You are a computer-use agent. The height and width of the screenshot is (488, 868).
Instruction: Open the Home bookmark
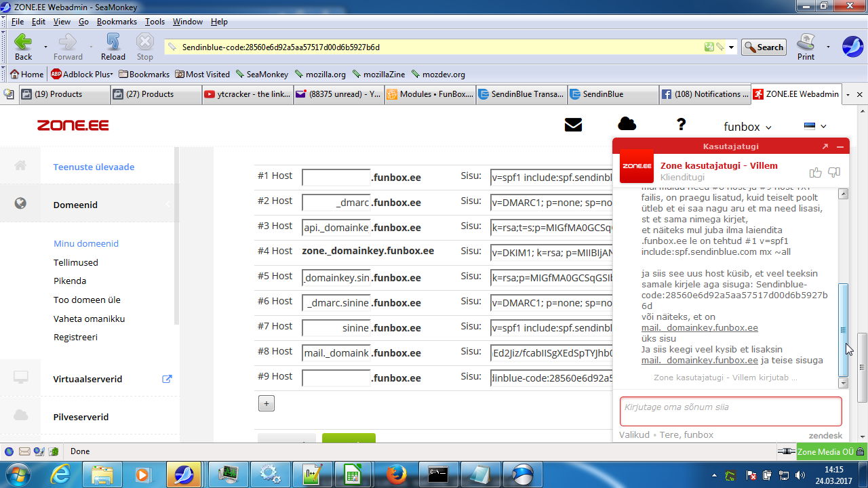pyautogui.click(x=27, y=75)
